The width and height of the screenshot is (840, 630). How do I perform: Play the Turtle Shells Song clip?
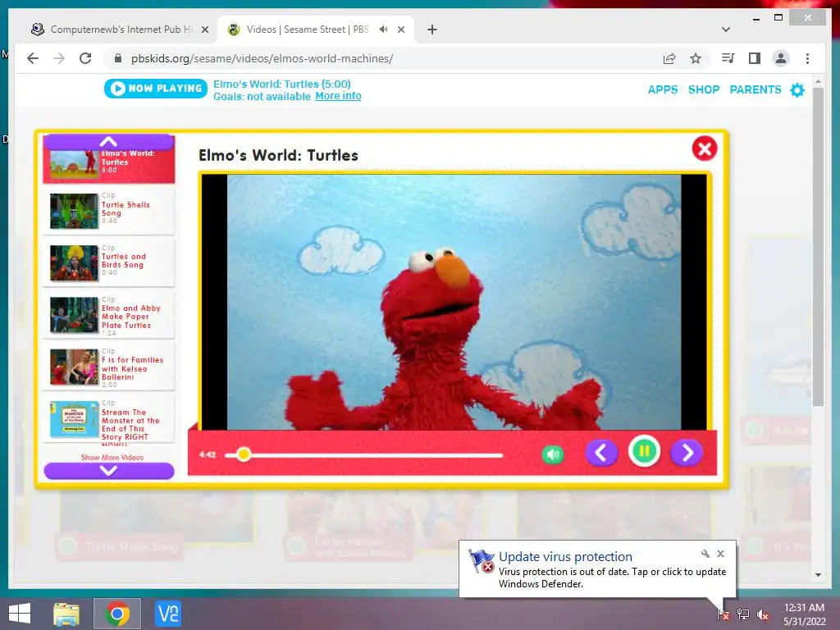109,211
